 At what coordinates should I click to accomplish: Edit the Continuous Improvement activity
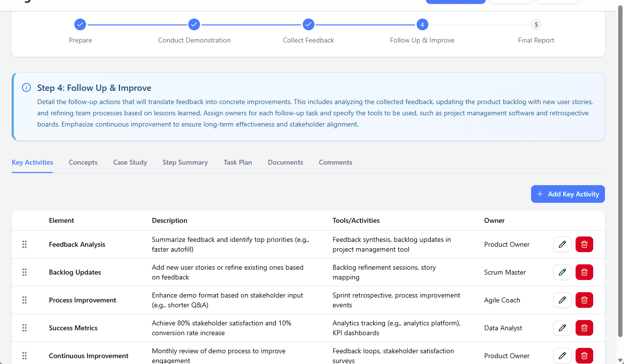562,356
